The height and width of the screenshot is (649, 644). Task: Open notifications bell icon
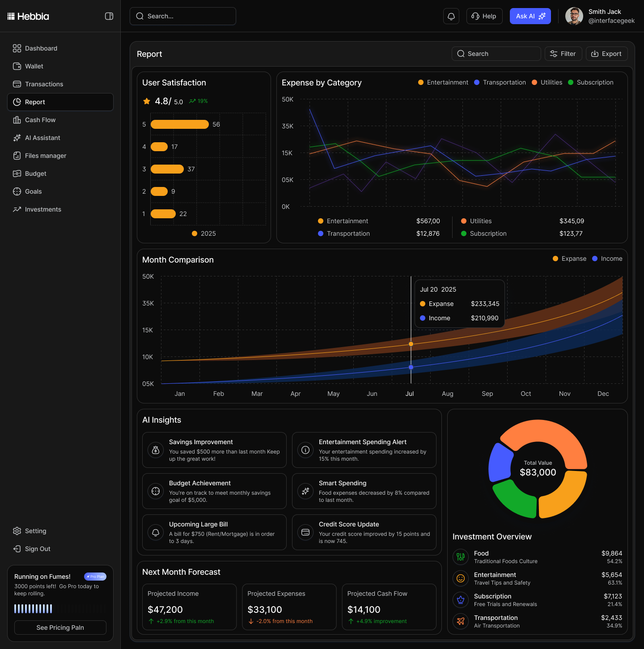coord(451,16)
